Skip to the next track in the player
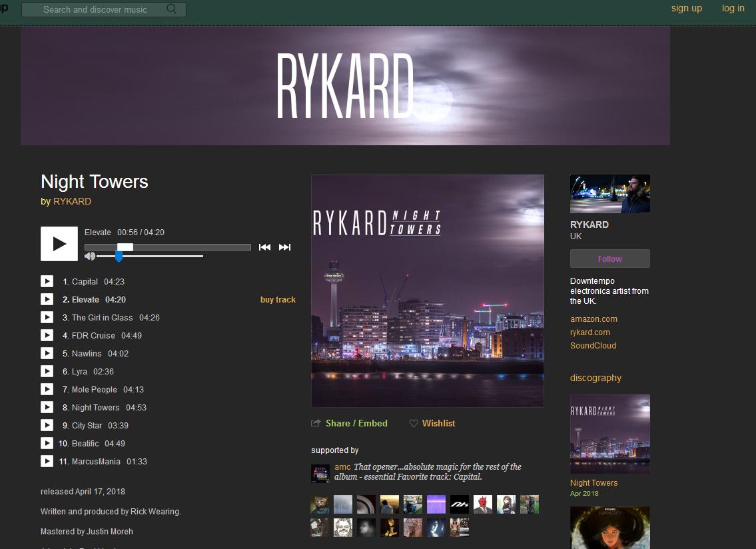 284,247
